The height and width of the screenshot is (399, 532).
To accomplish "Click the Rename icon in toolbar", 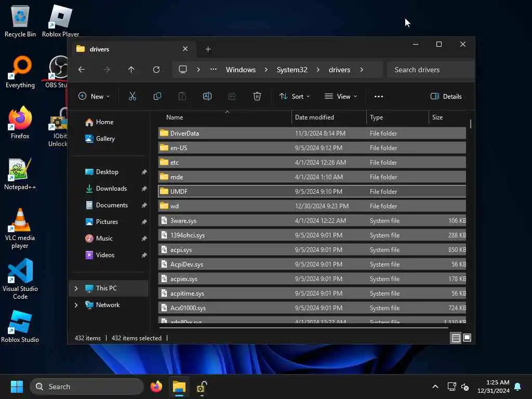I will pos(207,96).
